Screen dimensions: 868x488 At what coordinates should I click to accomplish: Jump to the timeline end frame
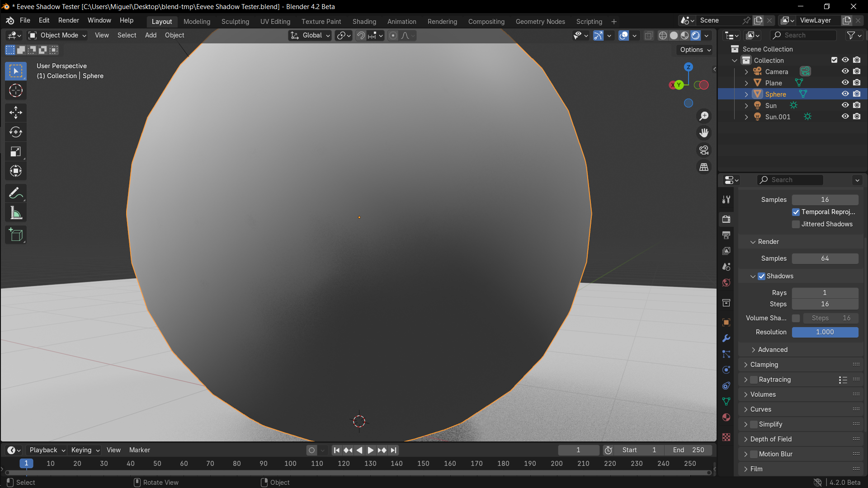click(x=393, y=450)
